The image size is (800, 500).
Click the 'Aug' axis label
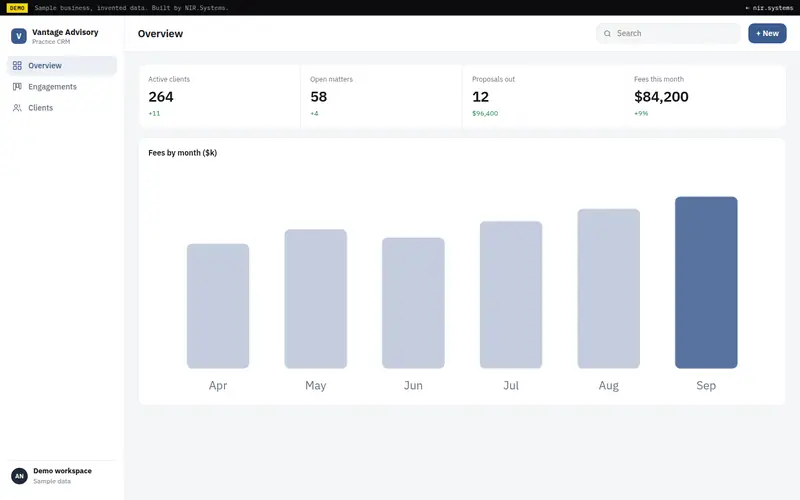[x=609, y=386]
